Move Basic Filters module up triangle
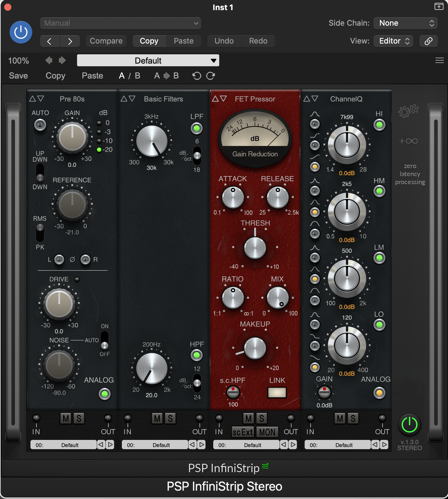Image resolution: width=448 pixels, height=499 pixels. (124, 99)
